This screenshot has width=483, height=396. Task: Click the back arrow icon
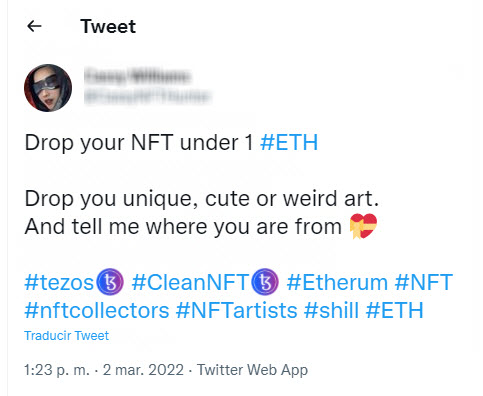(x=34, y=26)
